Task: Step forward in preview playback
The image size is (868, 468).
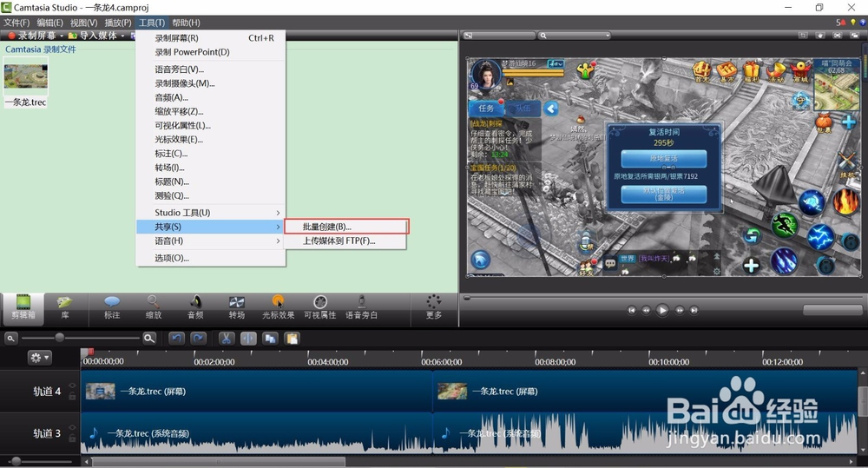Action: tap(680, 310)
